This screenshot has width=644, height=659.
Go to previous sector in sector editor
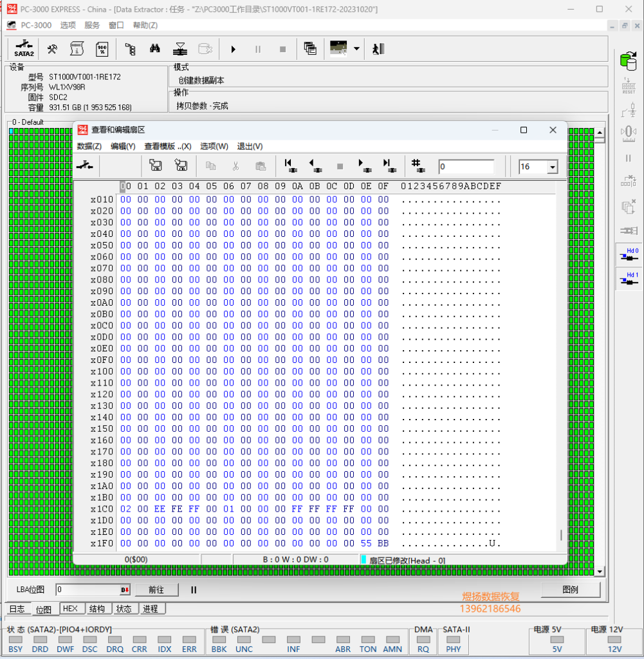(x=315, y=165)
